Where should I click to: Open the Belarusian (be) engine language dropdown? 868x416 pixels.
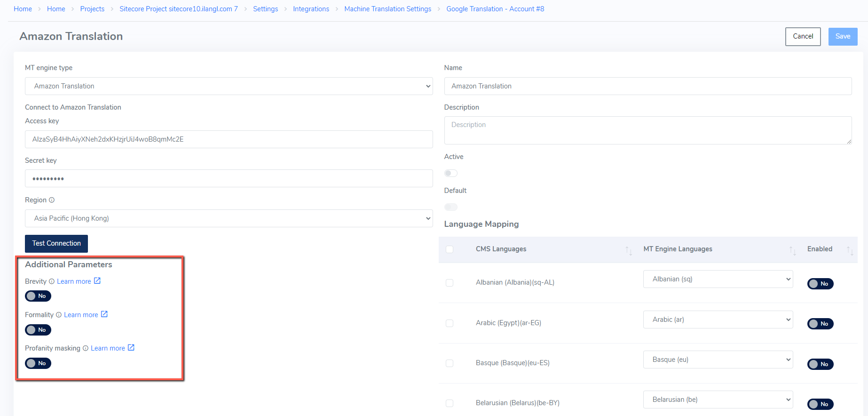718,400
